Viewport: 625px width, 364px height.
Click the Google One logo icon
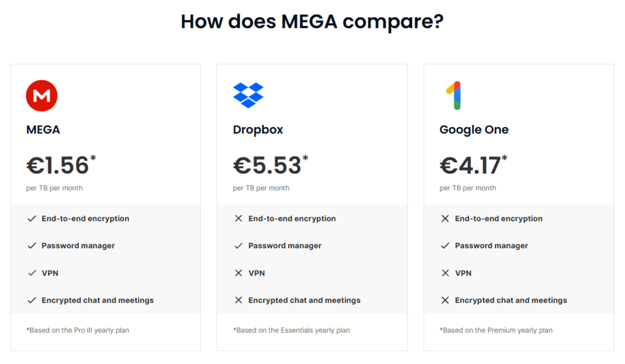454,95
